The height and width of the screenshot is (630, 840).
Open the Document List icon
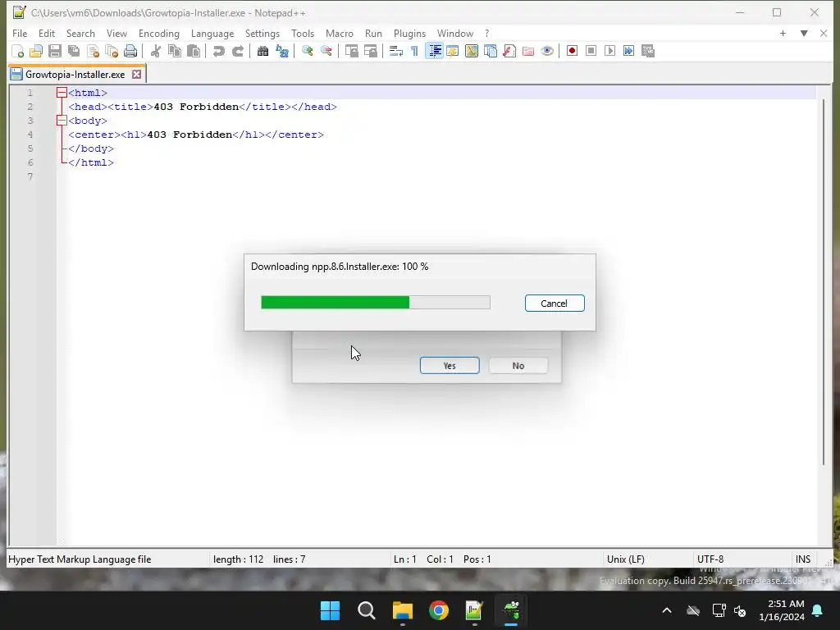click(491, 51)
